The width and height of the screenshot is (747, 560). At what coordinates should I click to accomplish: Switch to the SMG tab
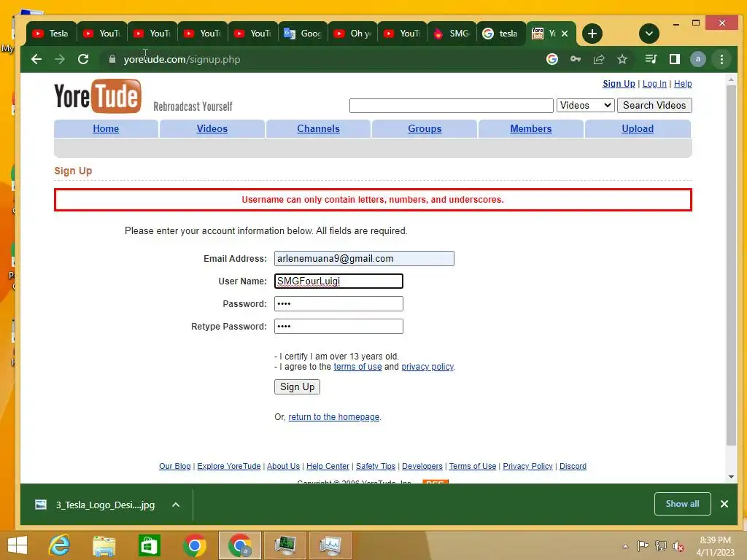pyautogui.click(x=452, y=34)
